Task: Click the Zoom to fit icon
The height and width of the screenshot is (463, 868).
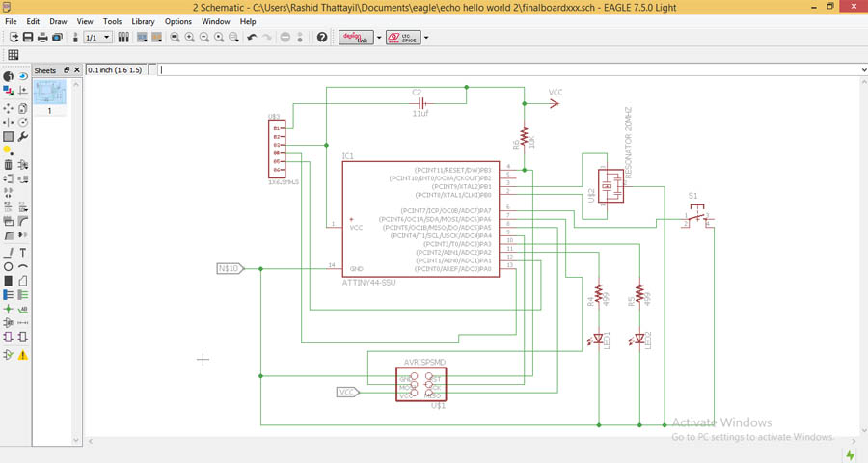Action: (175, 37)
